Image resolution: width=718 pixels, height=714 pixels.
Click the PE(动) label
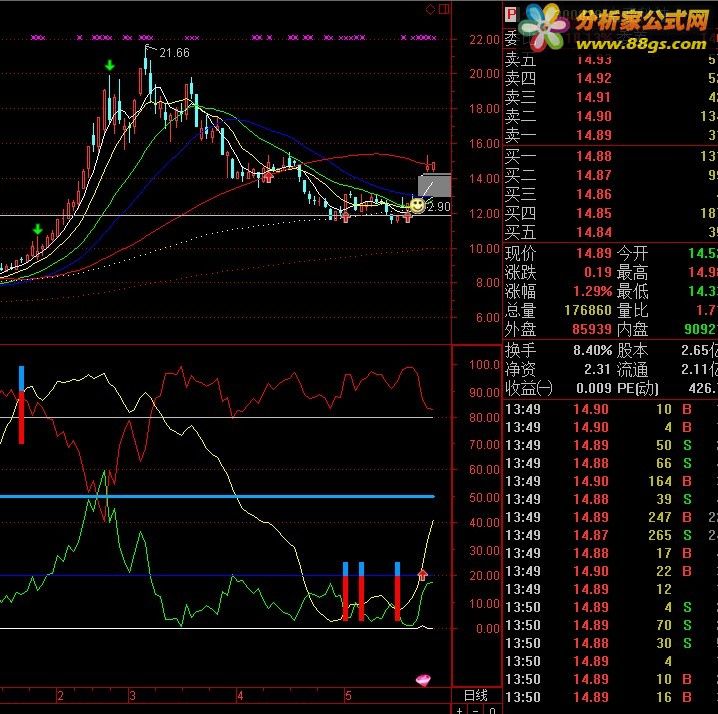coord(638,388)
